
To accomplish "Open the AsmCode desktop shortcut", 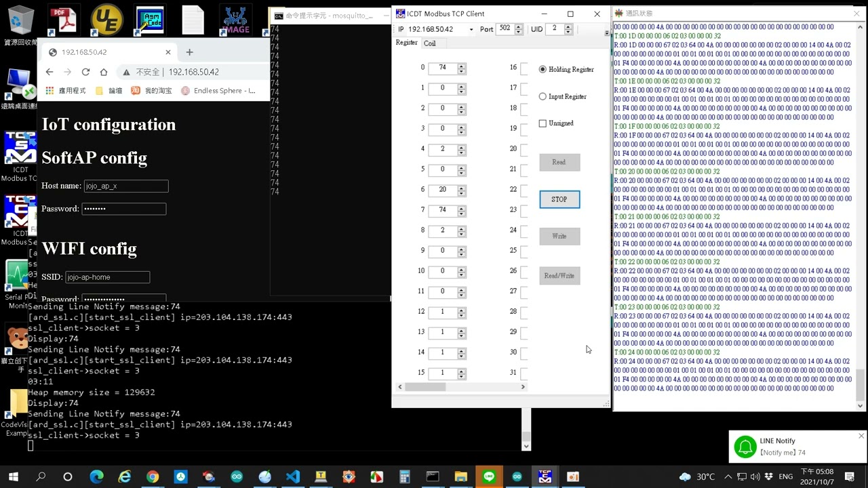I will click(149, 20).
